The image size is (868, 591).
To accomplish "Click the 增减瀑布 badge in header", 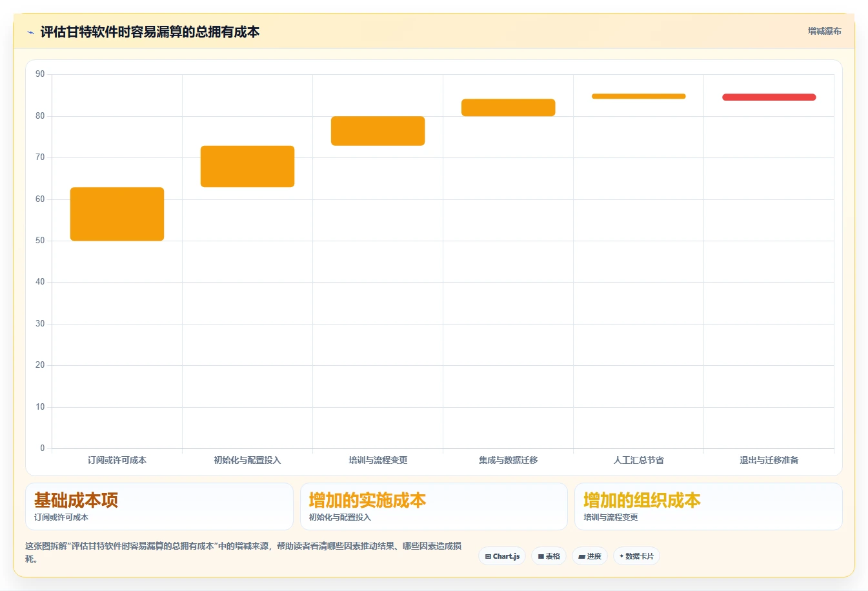I will pyautogui.click(x=824, y=31).
